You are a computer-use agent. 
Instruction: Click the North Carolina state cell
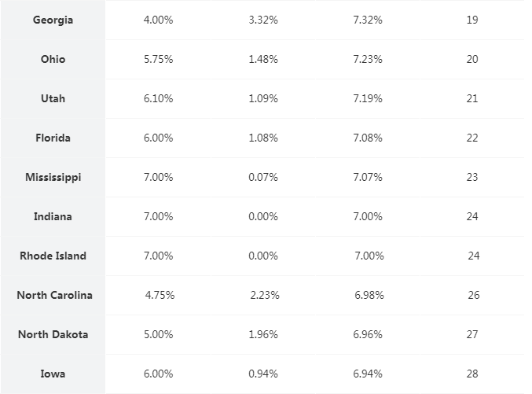54,296
